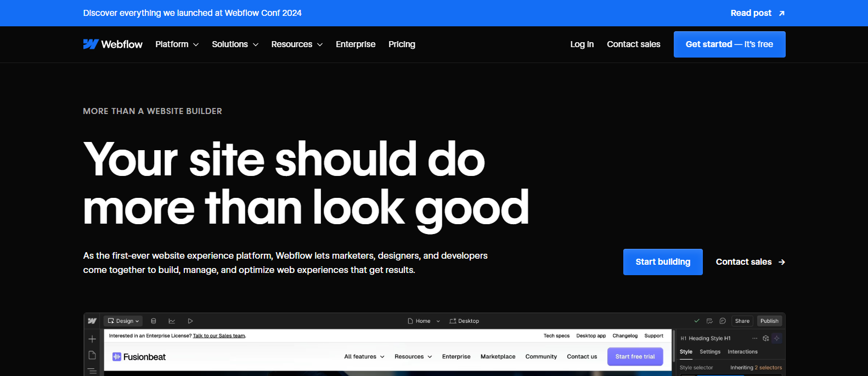Click the arrow beside Contact sales hero link

pos(782,262)
